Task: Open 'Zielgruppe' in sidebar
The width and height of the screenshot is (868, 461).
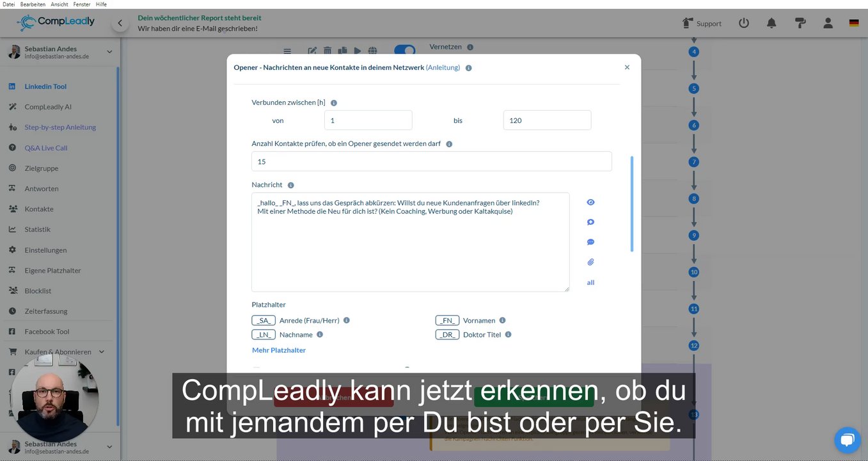Action: pos(42,168)
